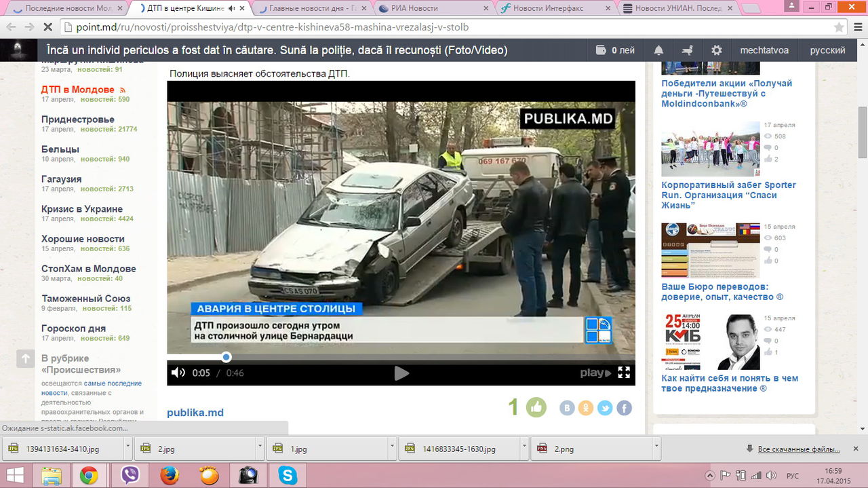Viewport: 868px width, 488px height.
Task: Open the Гагаузия category
Action: point(62,179)
